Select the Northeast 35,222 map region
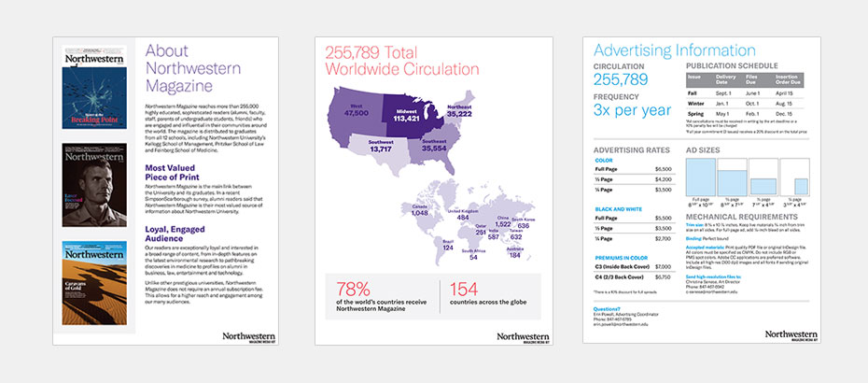Viewport: 868px width, 383px height. tap(458, 110)
